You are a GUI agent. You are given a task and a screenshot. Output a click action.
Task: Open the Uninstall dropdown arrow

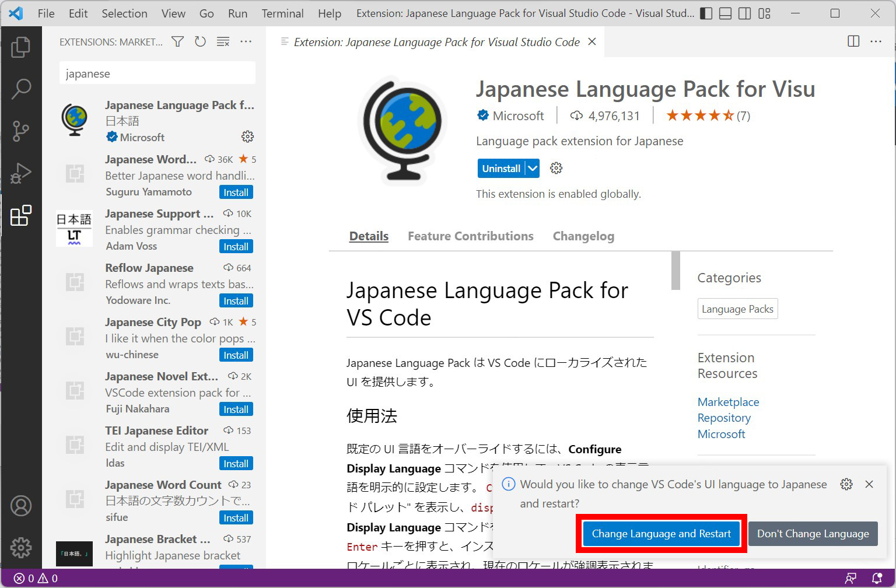[x=532, y=168]
